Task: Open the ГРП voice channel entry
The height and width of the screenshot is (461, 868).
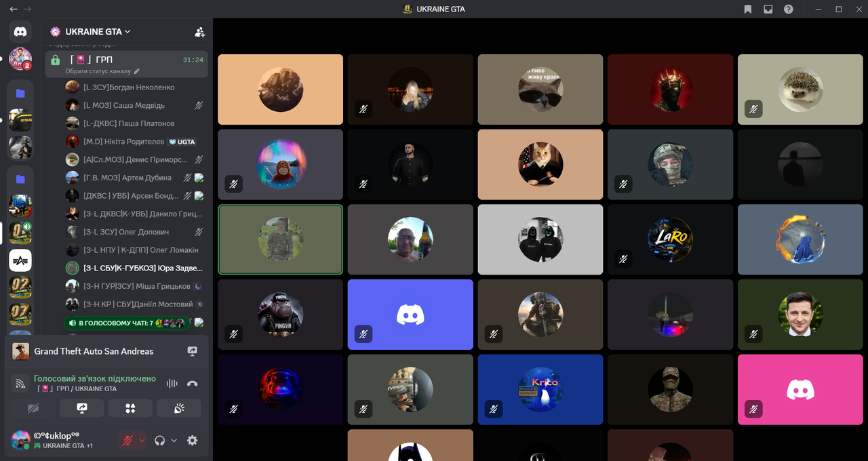Action: pos(127,64)
